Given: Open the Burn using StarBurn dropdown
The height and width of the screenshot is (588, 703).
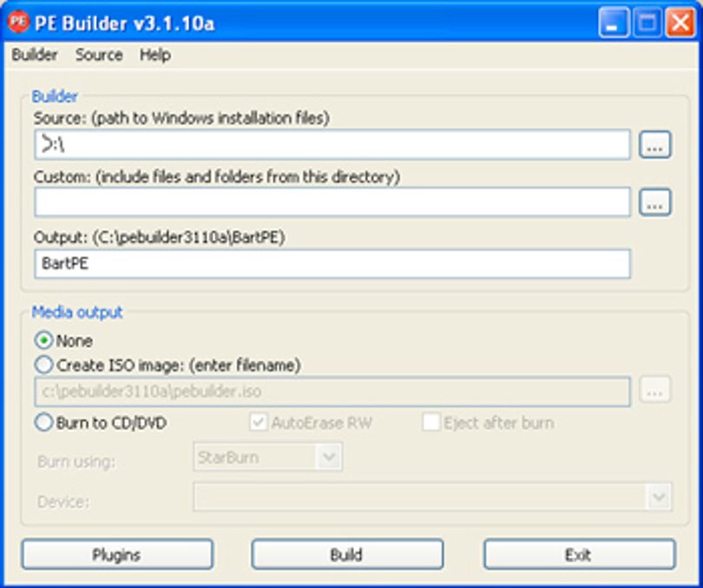Looking at the screenshot, I should coord(268,457).
